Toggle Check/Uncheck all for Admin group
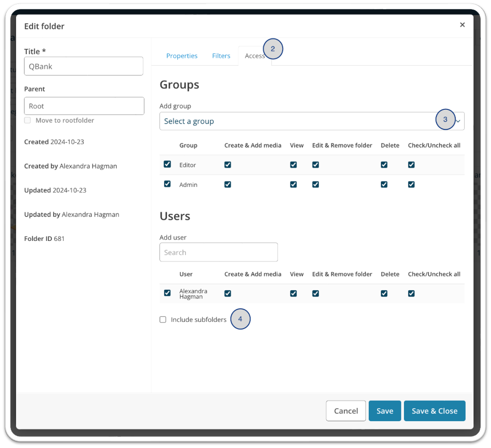Viewport: 491px width, 448px height. pyautogui.click(x=411, y=184)
